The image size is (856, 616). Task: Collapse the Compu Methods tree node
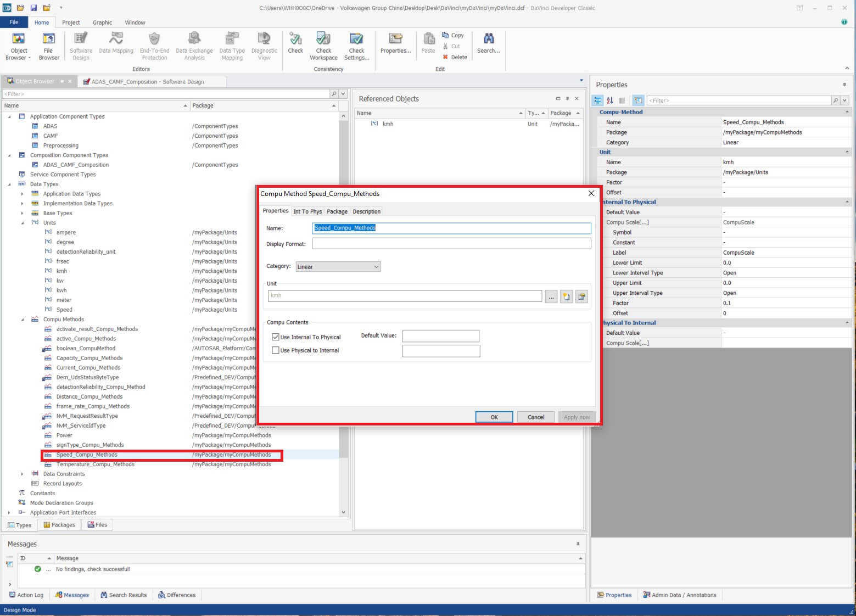pos(22,320)
